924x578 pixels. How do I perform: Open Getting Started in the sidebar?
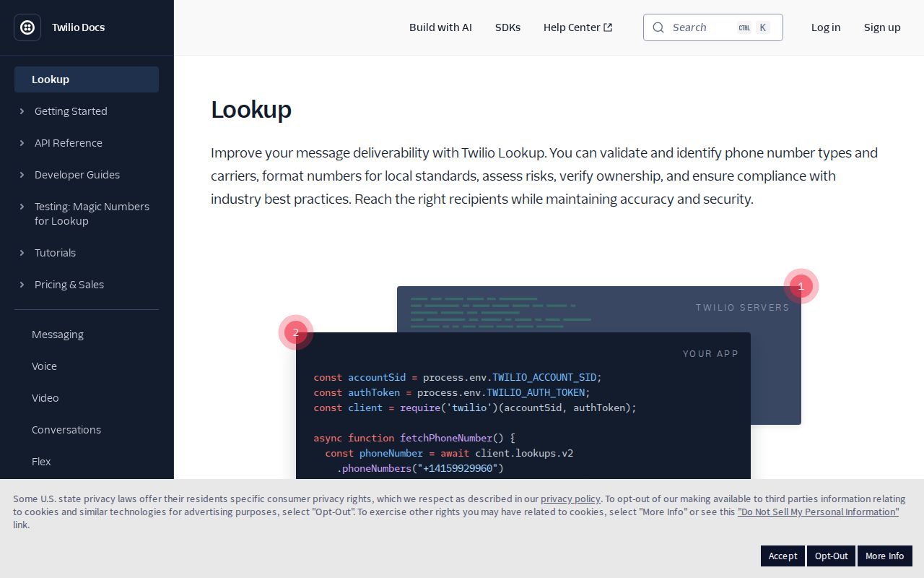71,111
